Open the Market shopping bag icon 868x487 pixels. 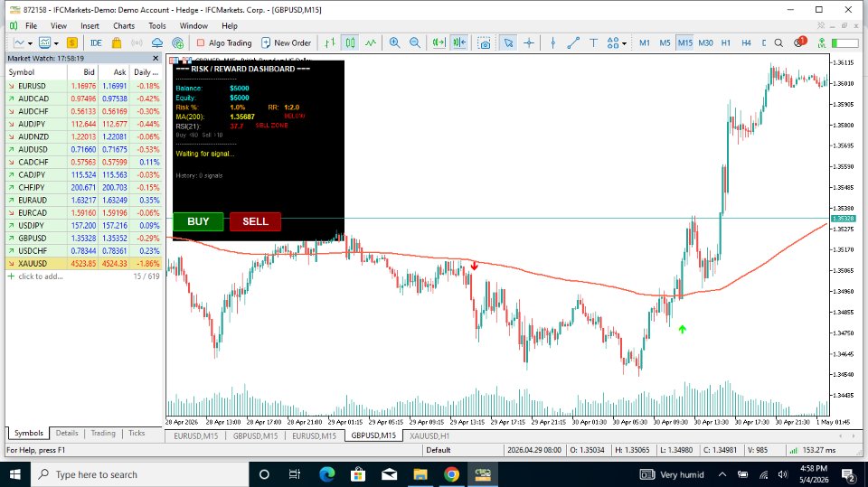117,42
